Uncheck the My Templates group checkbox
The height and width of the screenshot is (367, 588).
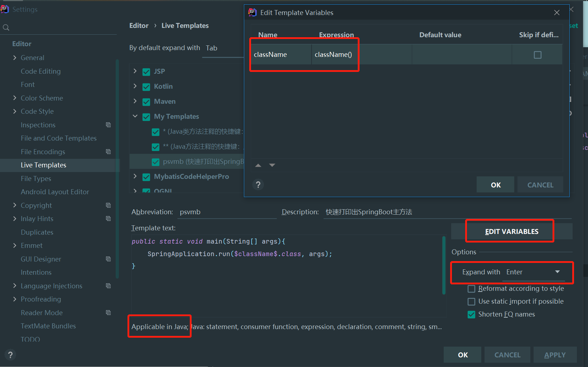(146, 117)
